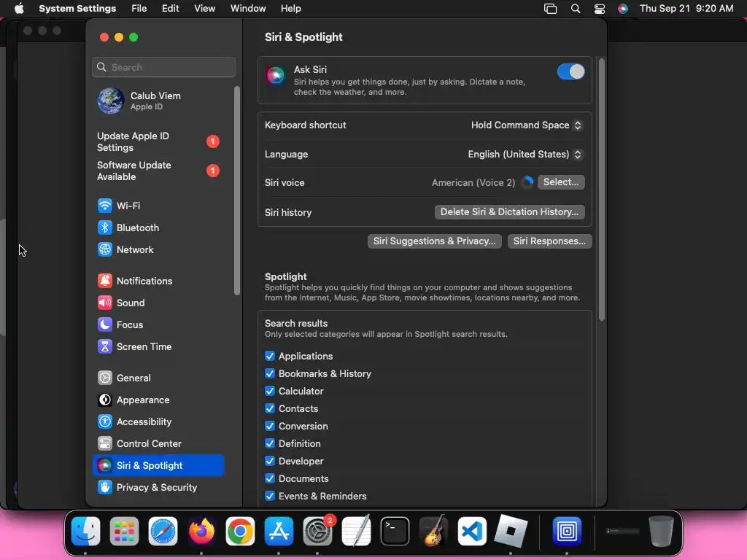
Task: Open App Store from the Dock
Action: tap(279, 531)
